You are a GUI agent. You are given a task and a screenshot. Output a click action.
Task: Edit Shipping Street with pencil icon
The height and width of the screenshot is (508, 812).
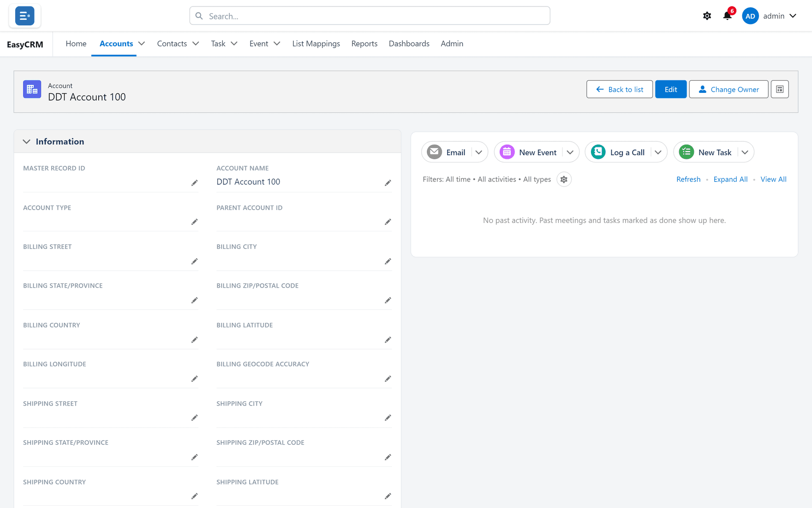point(194,418)
